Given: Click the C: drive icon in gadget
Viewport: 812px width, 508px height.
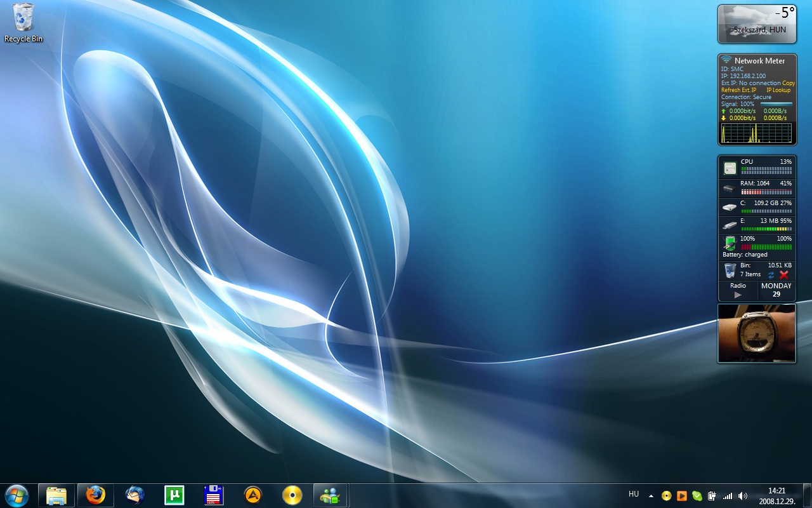Looking at the screenshot, I should point(730,207).
